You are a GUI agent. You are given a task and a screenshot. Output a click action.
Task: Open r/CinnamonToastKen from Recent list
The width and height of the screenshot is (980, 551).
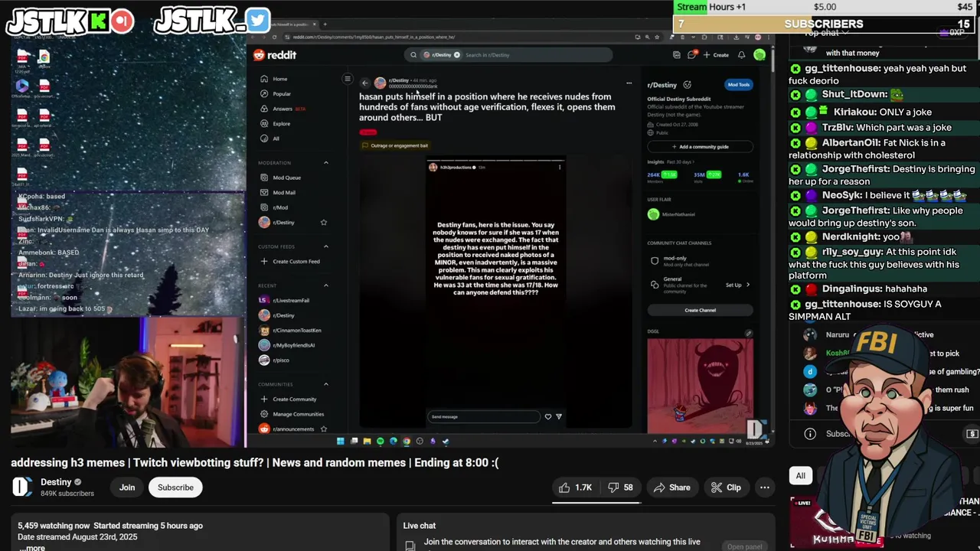pyautogui.click(x=290, y=330)
